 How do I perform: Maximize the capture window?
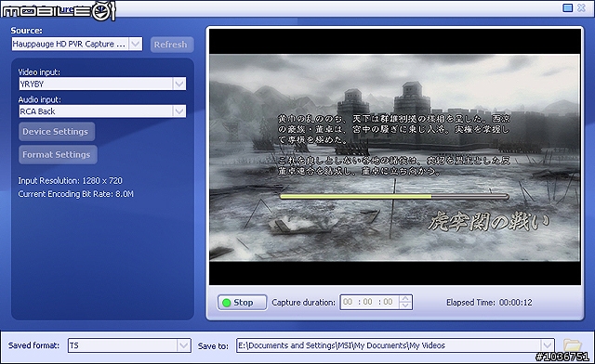(568, 7)
